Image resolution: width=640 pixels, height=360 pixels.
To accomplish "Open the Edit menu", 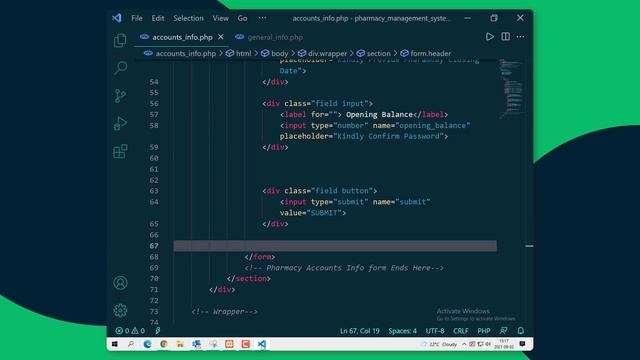I will [x=158, y=18].
